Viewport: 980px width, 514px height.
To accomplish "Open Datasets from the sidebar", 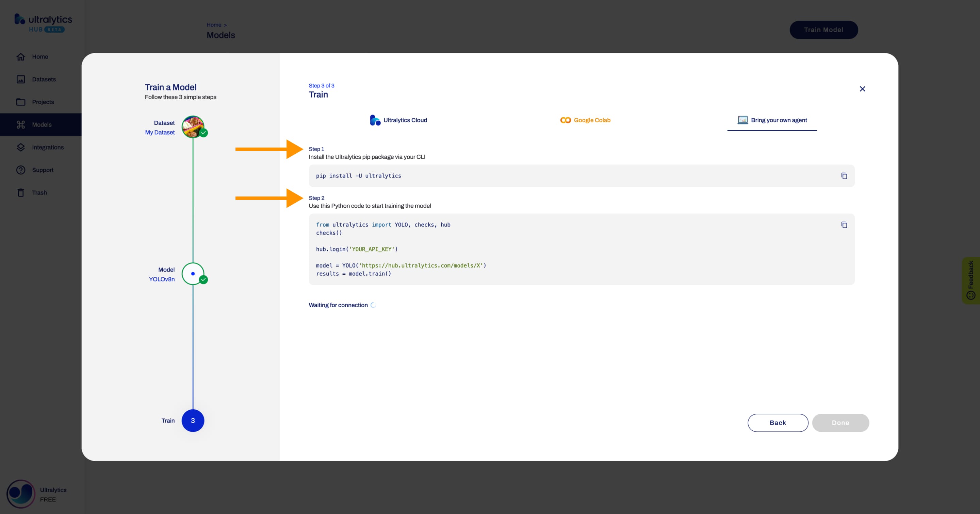I will coord(43,79).
